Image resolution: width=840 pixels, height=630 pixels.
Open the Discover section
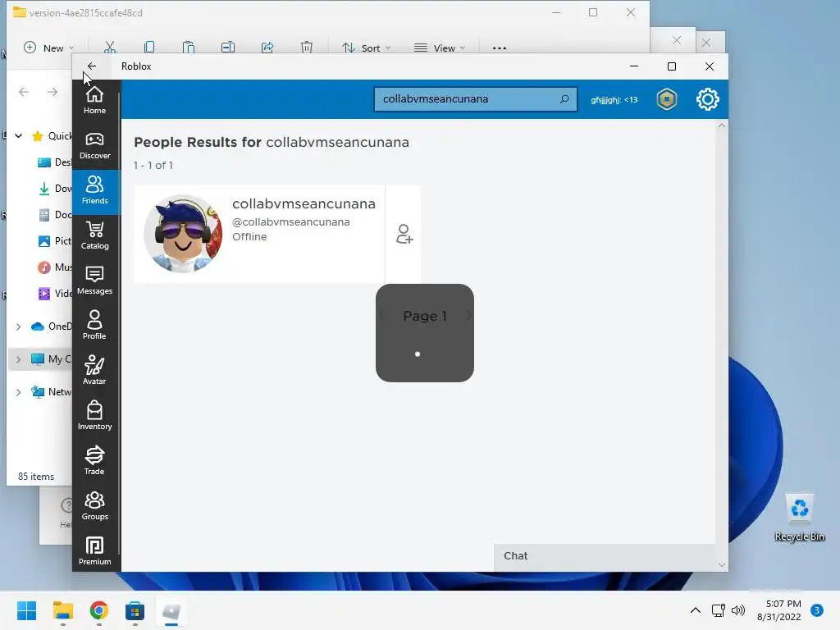[x=95, y=146]
